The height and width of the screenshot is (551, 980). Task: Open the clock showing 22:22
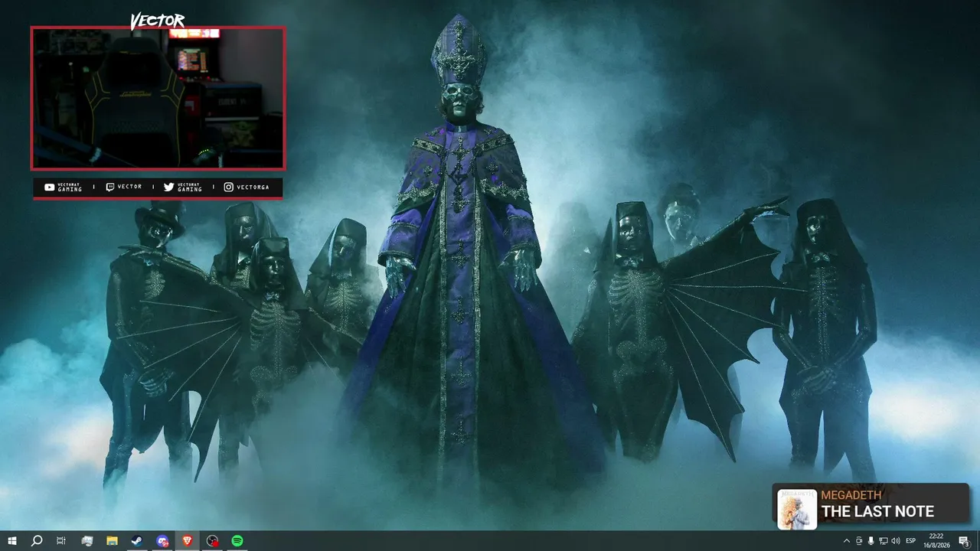(936, 541)
